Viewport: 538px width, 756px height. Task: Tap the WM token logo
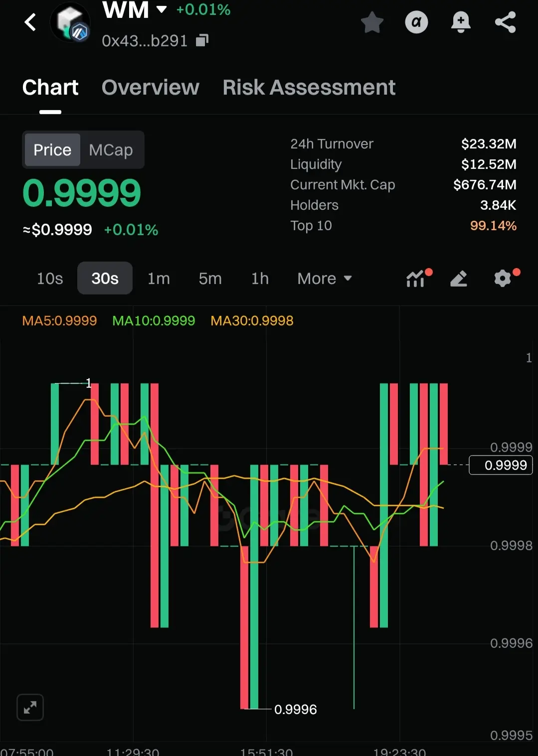point(70,22)
